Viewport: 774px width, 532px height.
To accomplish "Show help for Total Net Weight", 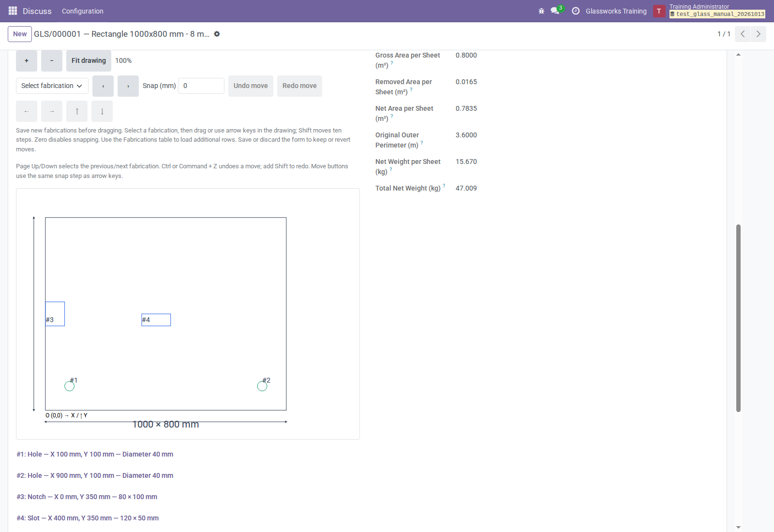I will click(x=444, y=186).
